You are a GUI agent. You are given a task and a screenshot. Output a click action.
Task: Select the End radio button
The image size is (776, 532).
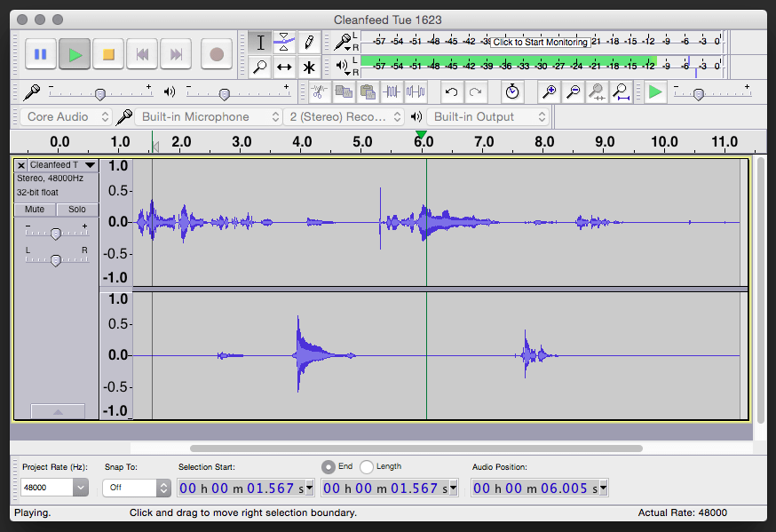click(329, 466)
